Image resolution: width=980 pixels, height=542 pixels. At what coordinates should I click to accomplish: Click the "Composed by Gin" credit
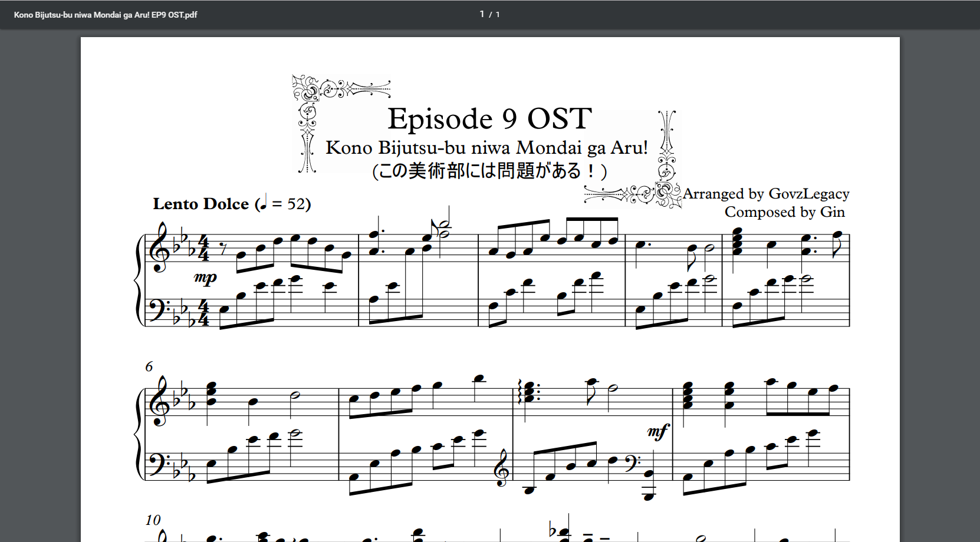pos(784,212)
